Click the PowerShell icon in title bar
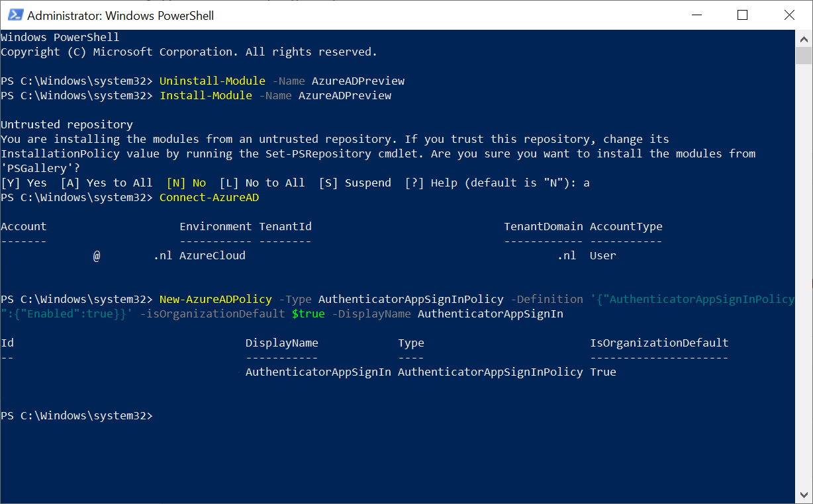813x504 pixels. (15, 15)
